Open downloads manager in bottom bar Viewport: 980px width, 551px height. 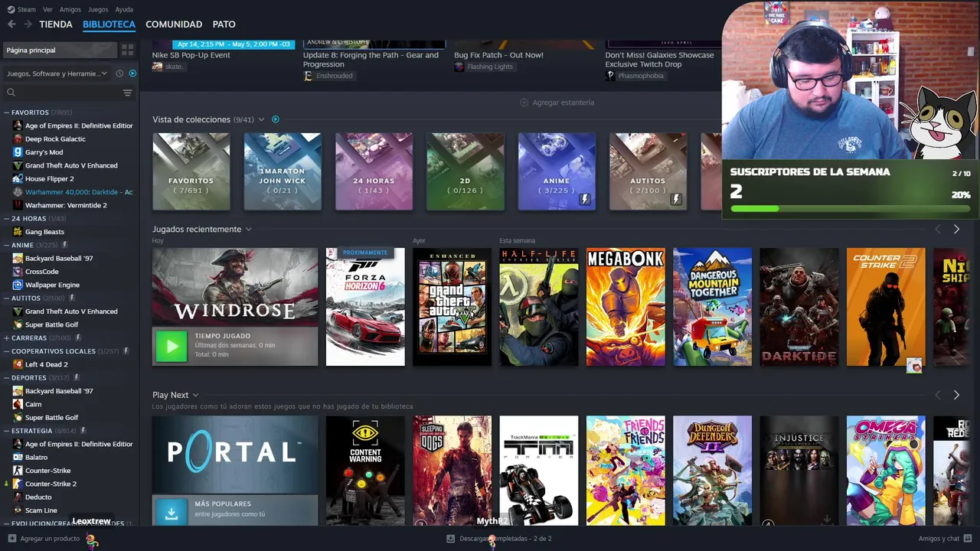point(499,539)
